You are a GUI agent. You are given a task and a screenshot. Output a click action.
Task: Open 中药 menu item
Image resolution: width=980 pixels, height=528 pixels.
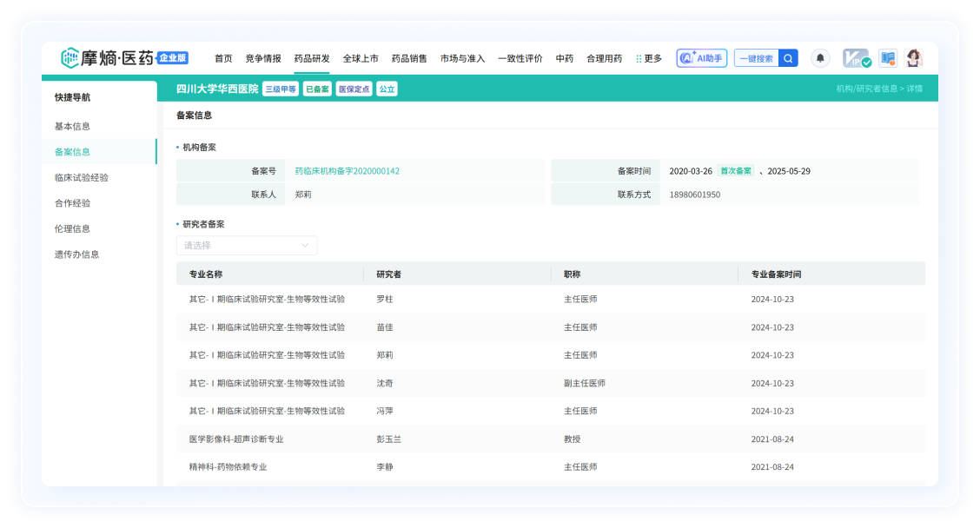(565, 58)
